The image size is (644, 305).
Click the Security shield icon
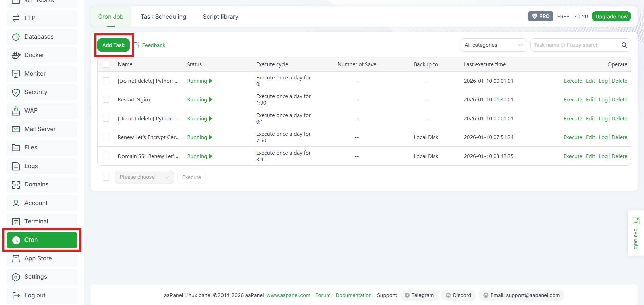16,92
